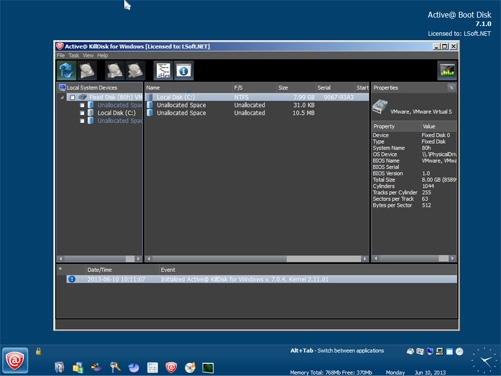Image resolution: width=501 pixels, height=376 pixels.
Task: Click the Event log column header
Action: (x=307, y=270)
